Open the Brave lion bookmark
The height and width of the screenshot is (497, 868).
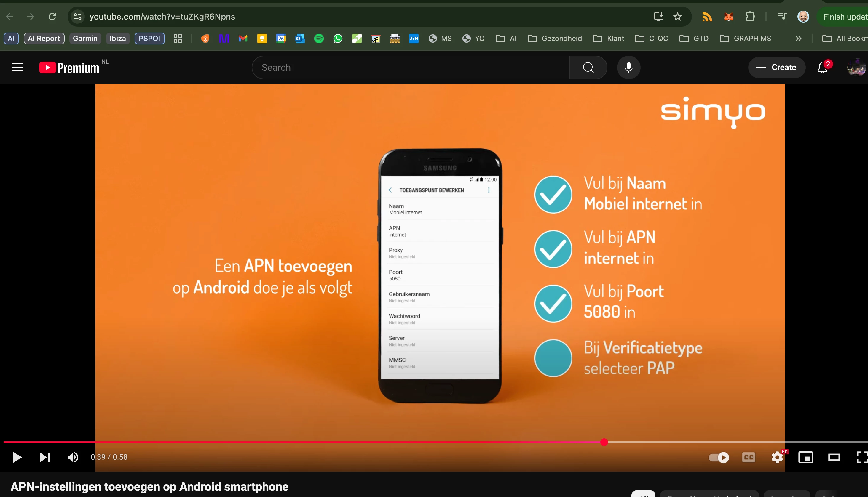click(205, 39)
